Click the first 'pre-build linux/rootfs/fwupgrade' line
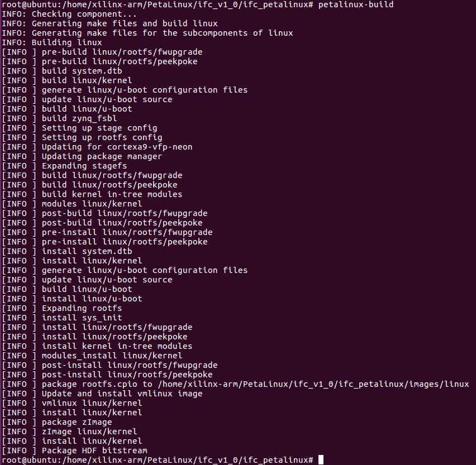 102,52
